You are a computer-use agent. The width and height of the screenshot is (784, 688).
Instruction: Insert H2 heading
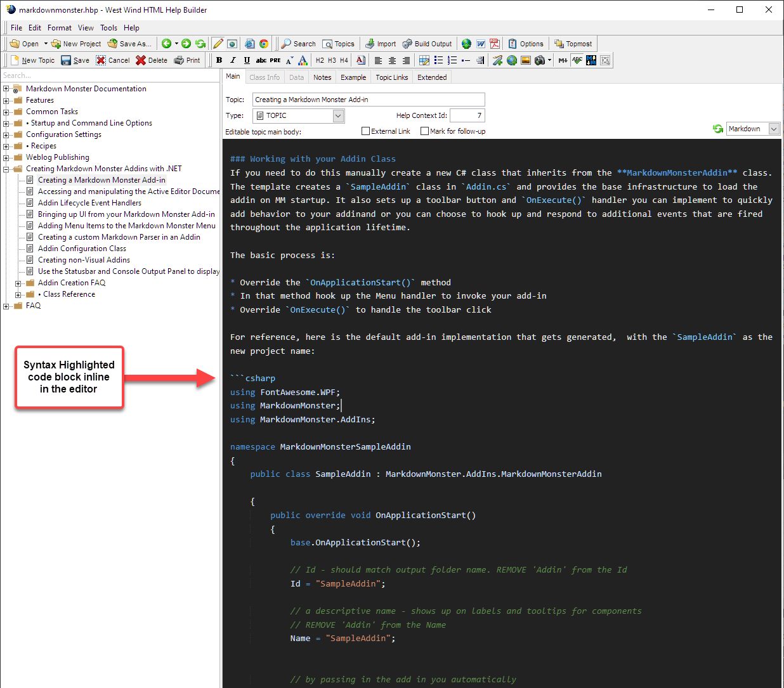click(320, 60)
